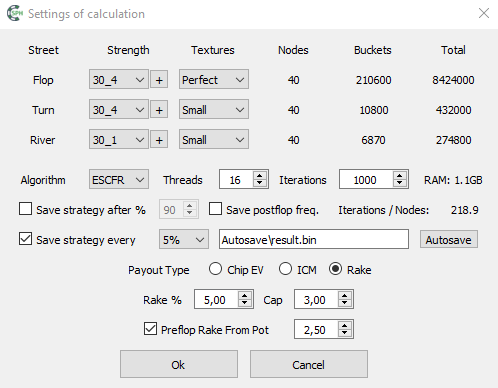Enable Save strategy after % checkbox
Image resolution: width=498 pixels, height=388 pixels.
pyautogui.click(x=26, y=209)
